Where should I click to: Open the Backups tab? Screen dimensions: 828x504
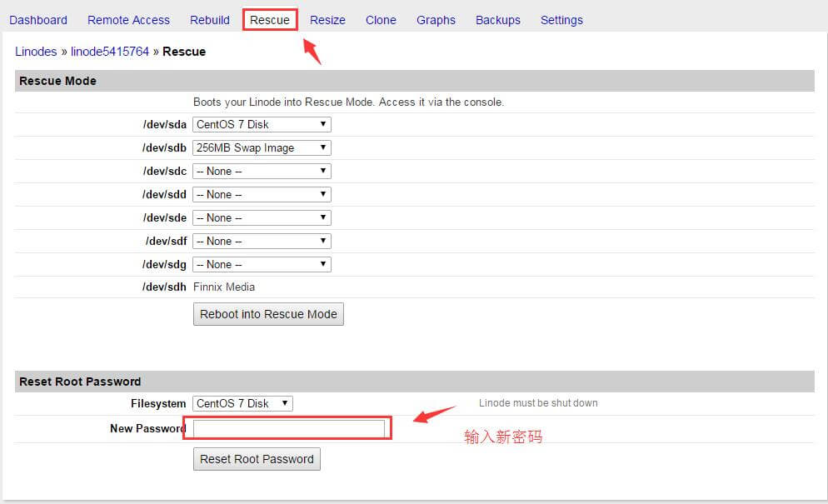click(498, 20)
